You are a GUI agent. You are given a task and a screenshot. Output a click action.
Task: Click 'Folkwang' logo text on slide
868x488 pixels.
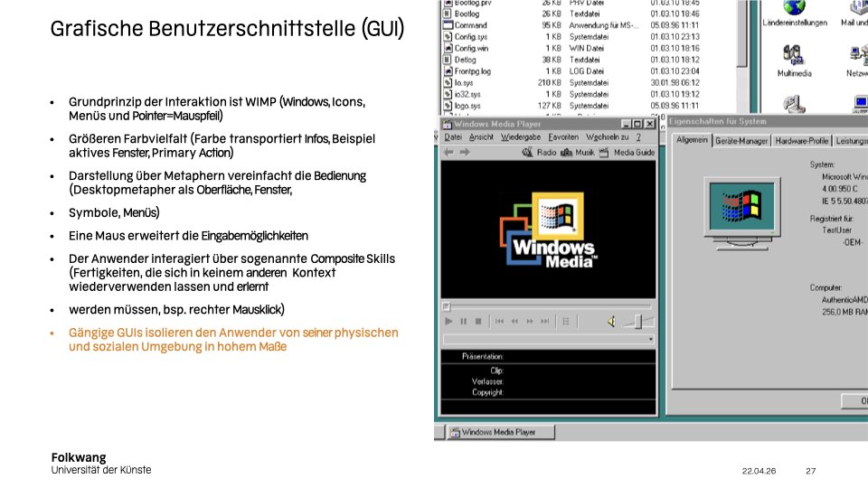click(79, 457)
